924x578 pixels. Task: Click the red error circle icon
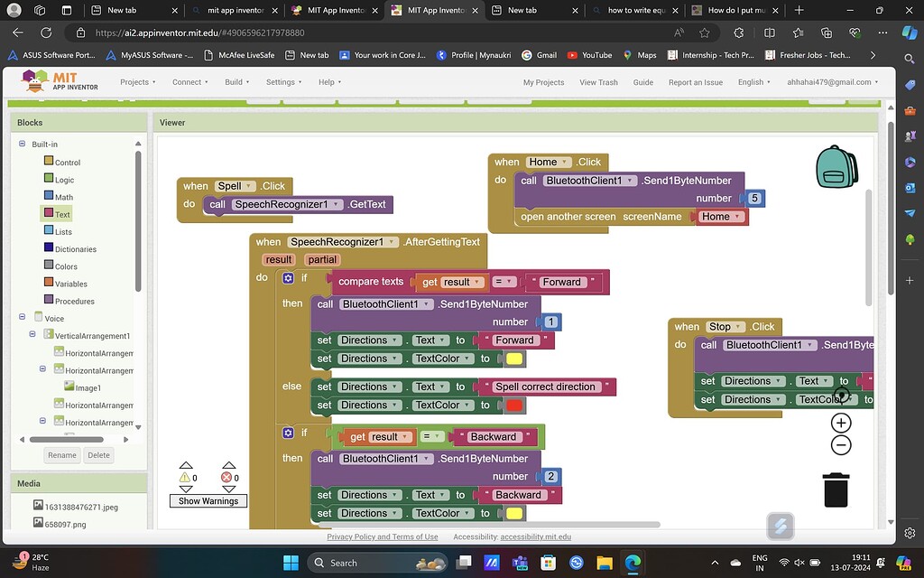click(x=227, y=477)
